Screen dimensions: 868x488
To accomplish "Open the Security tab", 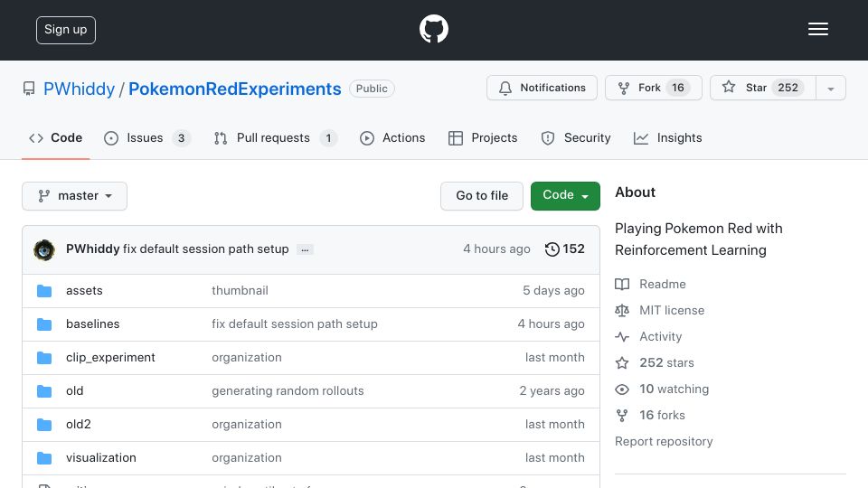I will (576, 137).
